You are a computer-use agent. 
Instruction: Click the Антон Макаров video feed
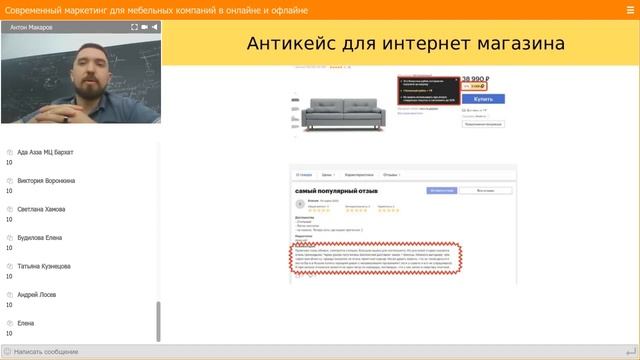click(81, 78)
